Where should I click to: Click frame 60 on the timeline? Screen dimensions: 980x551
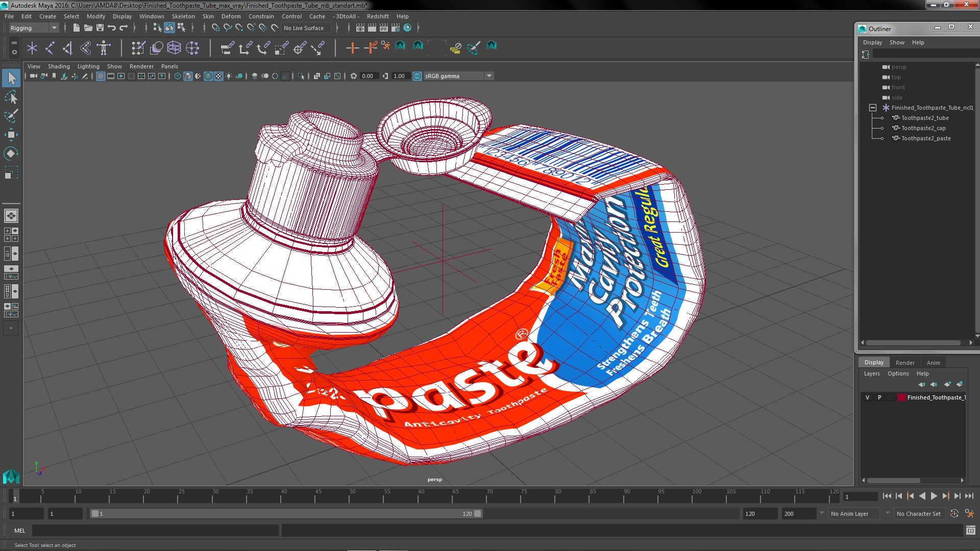pos(421,496)
